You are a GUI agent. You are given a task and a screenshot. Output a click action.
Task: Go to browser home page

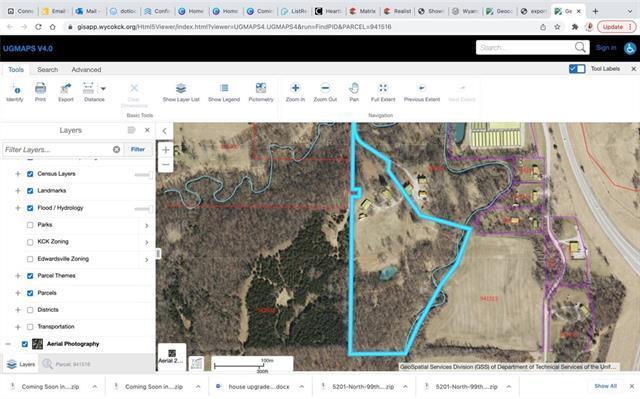point(53,27)
